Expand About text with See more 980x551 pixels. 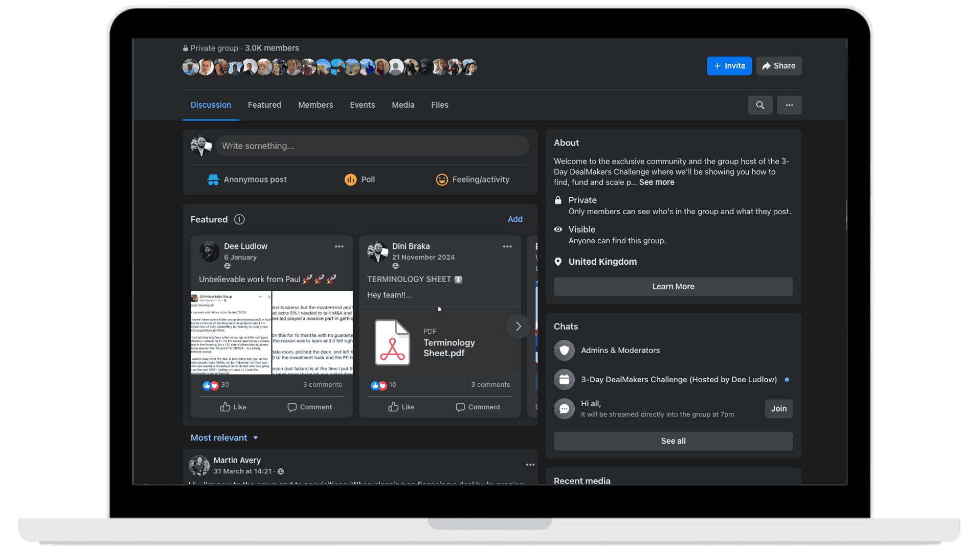656,182
